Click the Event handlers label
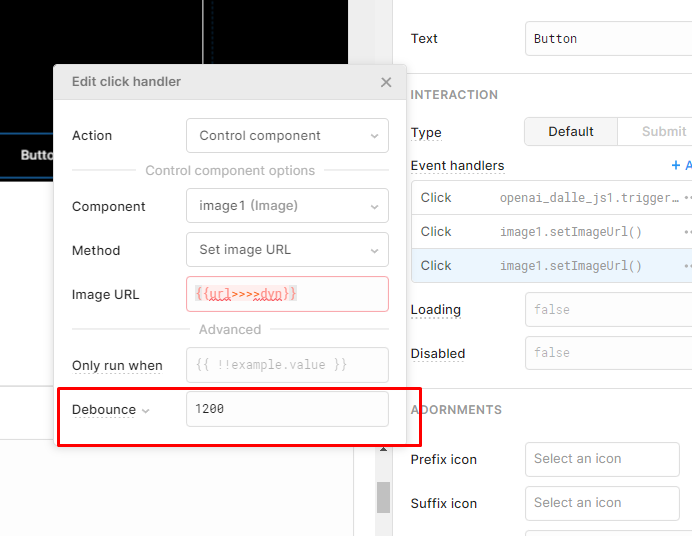 (x=457, y=165)
